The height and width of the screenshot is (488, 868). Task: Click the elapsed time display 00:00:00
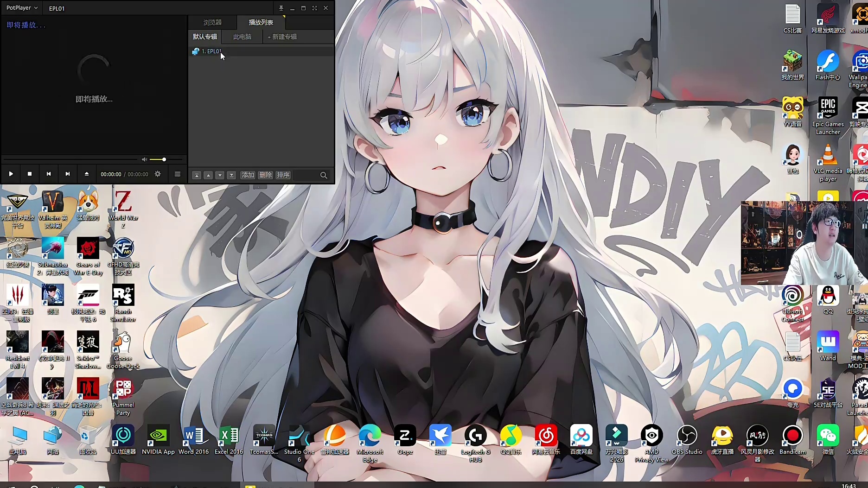[x=111, y=174]
